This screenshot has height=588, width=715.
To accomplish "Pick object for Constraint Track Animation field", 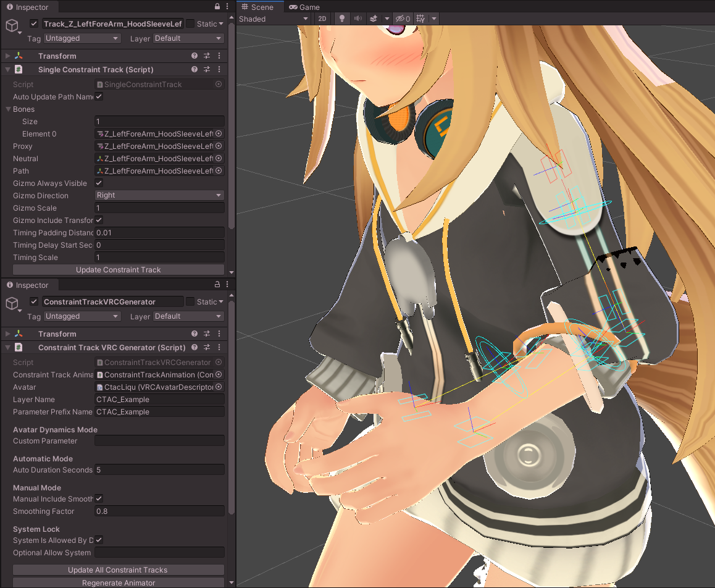I will pos(219,374).
